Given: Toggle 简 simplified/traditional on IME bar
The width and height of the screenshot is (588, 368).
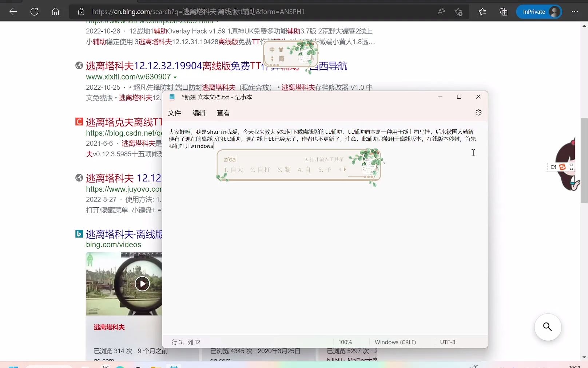Looking at the screenshot, I should (x=281, y=59).
